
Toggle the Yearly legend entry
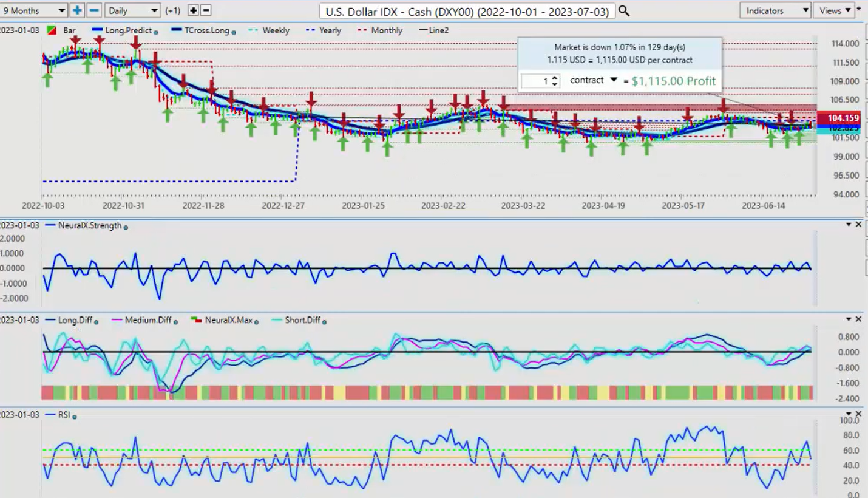330,30
